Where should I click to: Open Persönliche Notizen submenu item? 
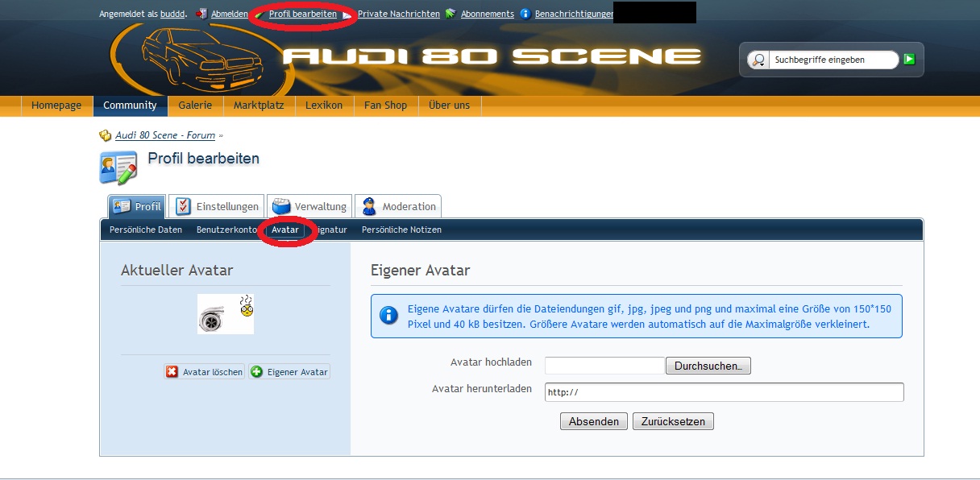[401, 230]
